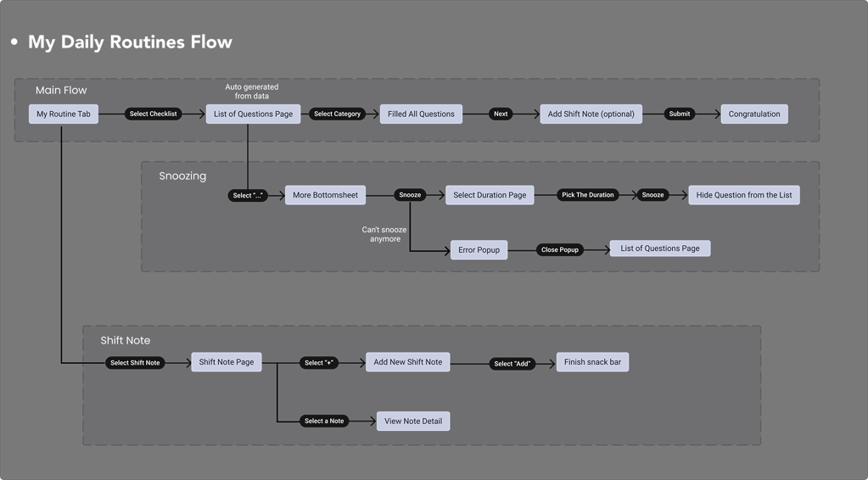Select the View Note Detail node
The height and width of the screenshot is (480, 868).
click(413, 421)
